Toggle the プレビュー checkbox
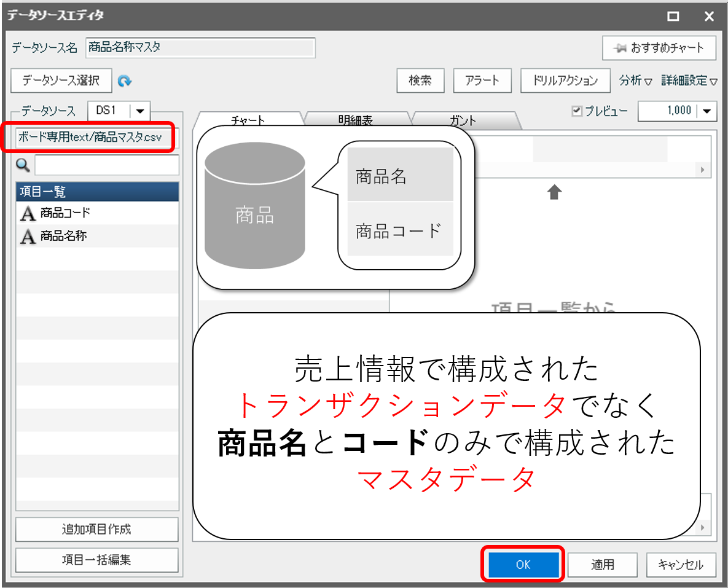Screen dimensions: 728x588 click(577, 111)
